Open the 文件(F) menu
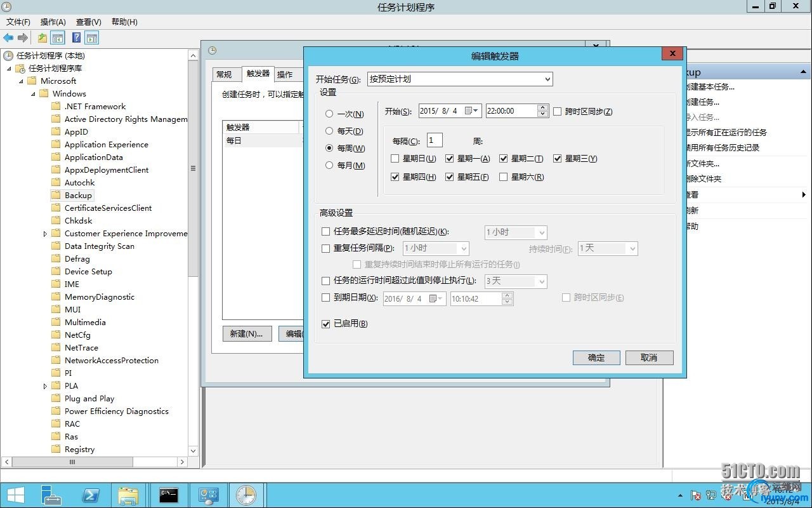 18,22
